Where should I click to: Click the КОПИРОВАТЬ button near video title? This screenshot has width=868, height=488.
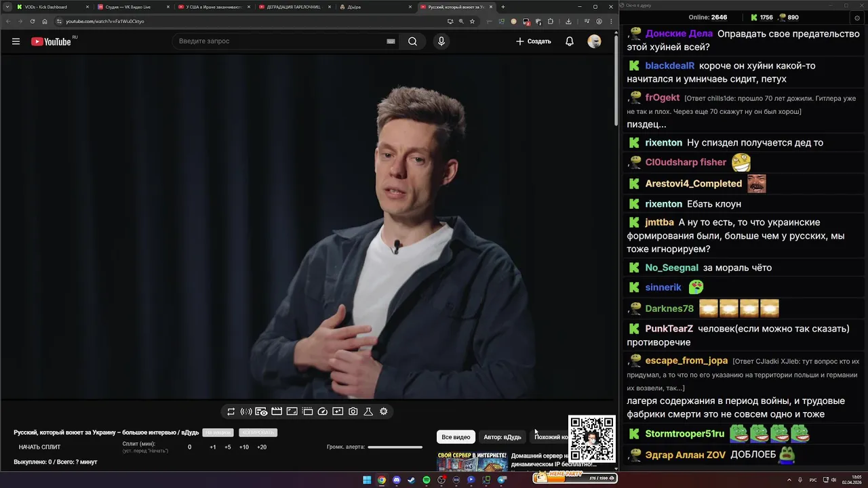tap(258, 432)
